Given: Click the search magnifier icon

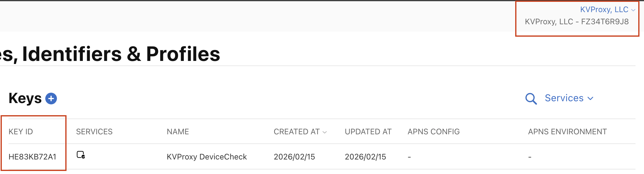Looking at the screenshot, I should [531, 99].
